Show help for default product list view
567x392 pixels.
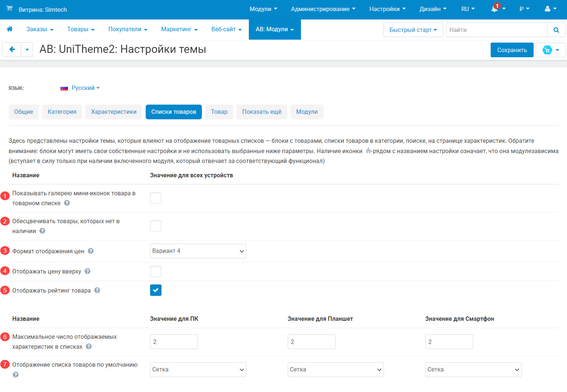click(x=15, y=375)
